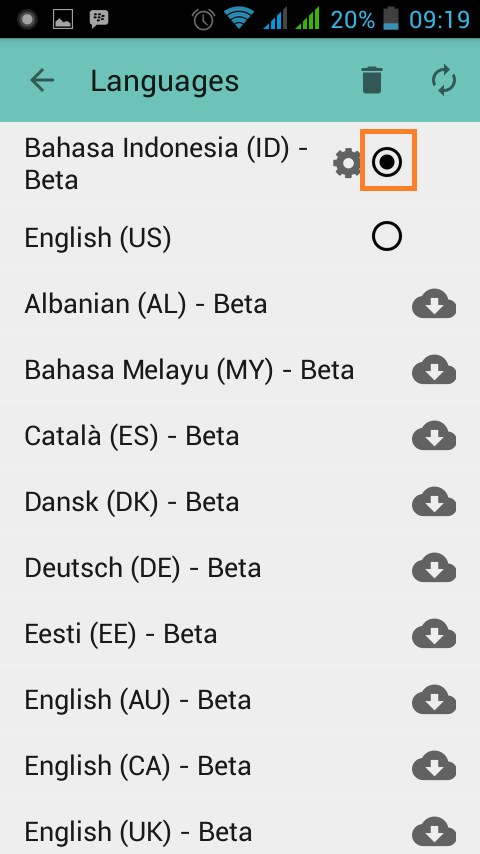Tap the trash delete icon
Image resolution: width=480 pixels, height=854 pixels.
point(372,81)
